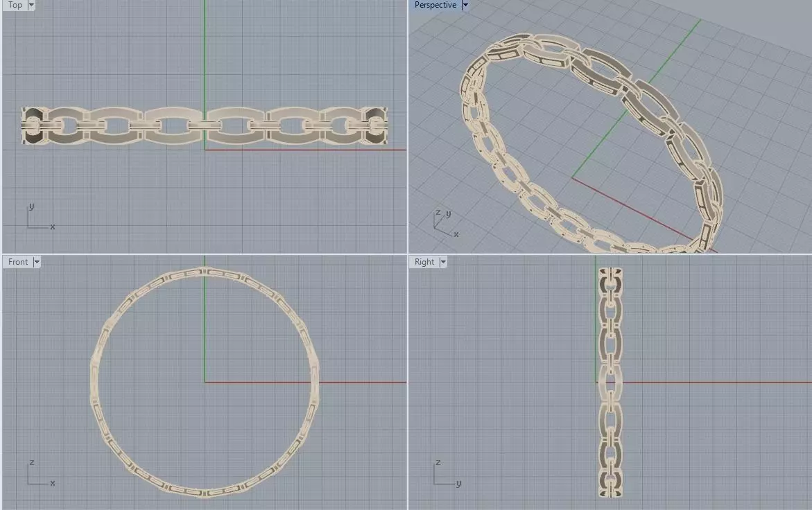Activate the Perspective viewport title label

(435, 5)
